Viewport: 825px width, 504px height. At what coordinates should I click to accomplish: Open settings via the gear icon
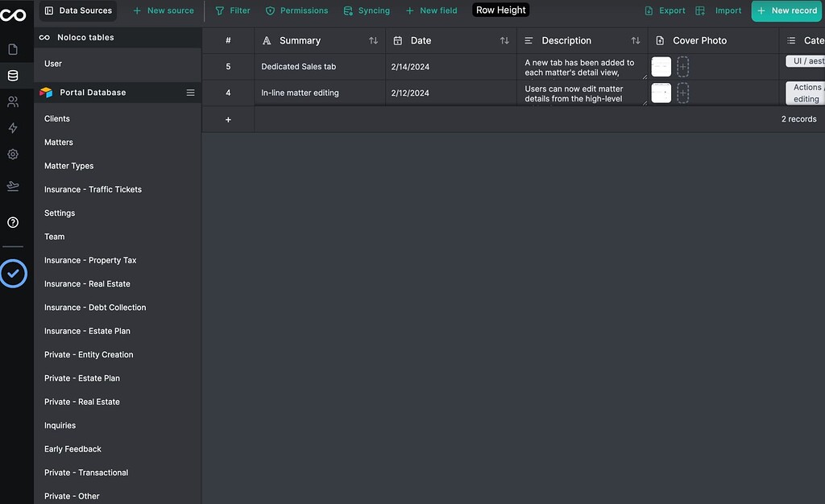coord(14,155)
